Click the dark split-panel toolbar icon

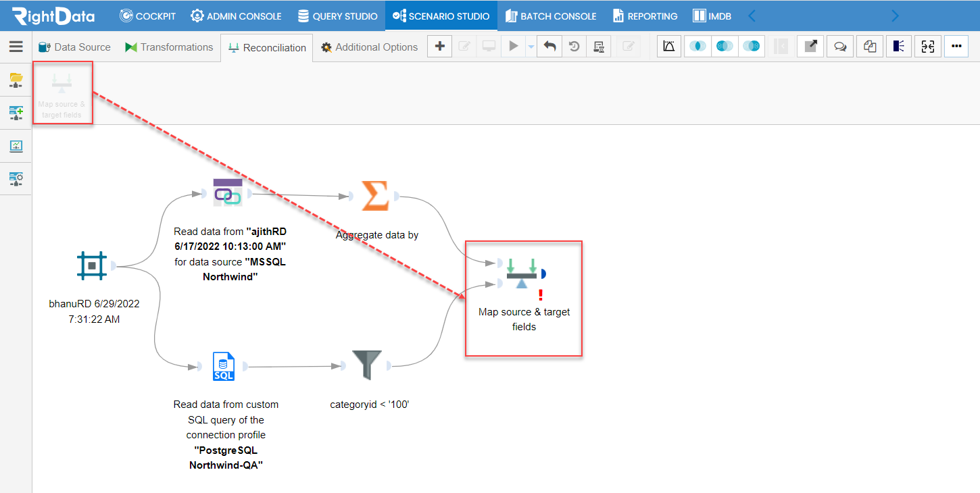pyautogui.click(x=899, y=46)
